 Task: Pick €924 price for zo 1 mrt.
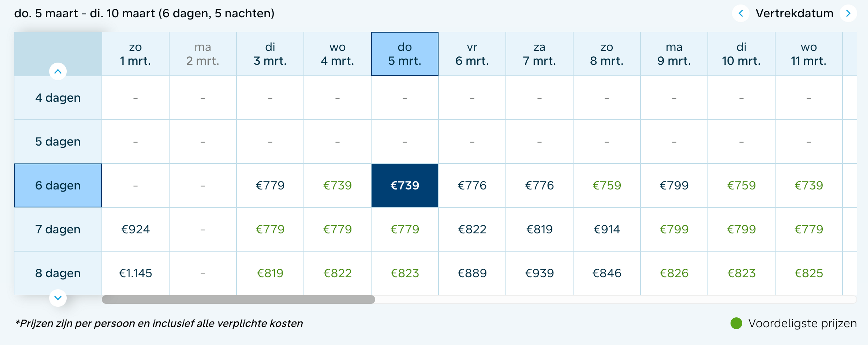[135, 229]
